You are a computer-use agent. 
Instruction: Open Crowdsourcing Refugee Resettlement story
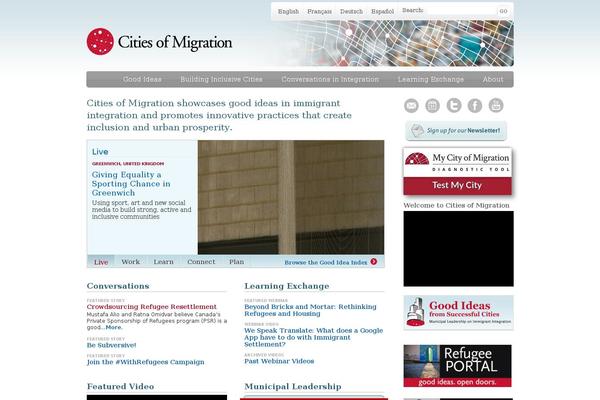(x=152, y=307)
